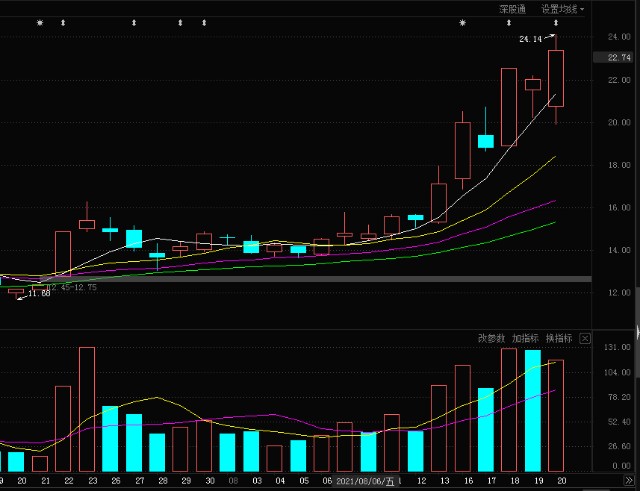The image size is (640, 491).
Task: Click the tall hollow volume bar on date 23
Action: 87,409
